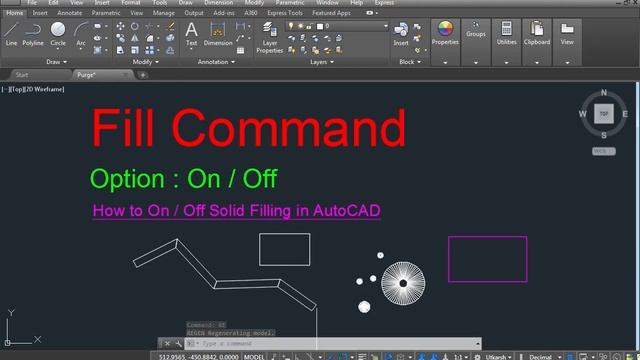Viewport: 640px width, 360px height.
Task: Select the Purge* drawing tab
Action: click(x=102, y=75)
